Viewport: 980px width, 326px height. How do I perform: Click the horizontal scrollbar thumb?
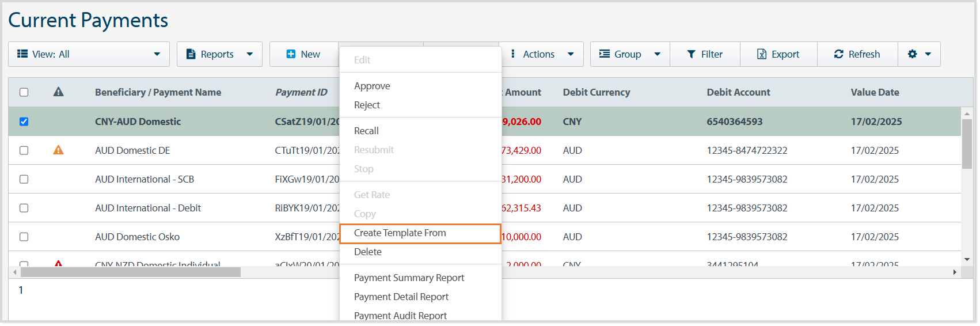click(x=130, y=272)
